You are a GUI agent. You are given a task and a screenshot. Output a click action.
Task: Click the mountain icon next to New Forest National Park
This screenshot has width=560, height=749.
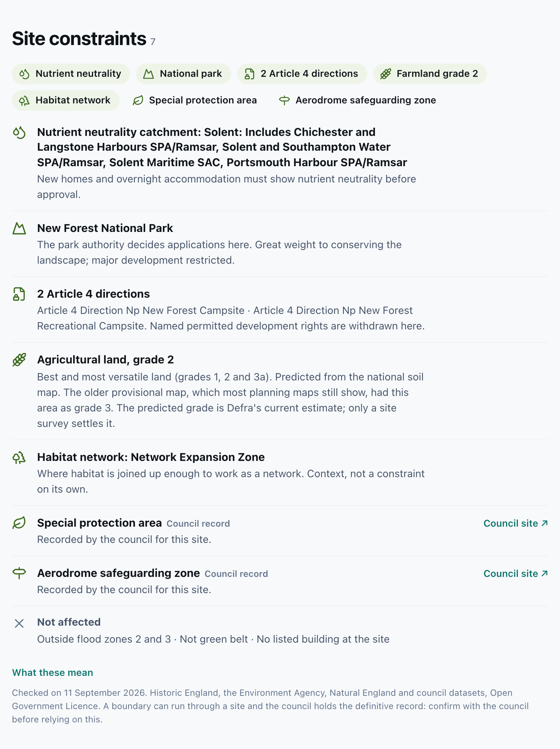19,229
